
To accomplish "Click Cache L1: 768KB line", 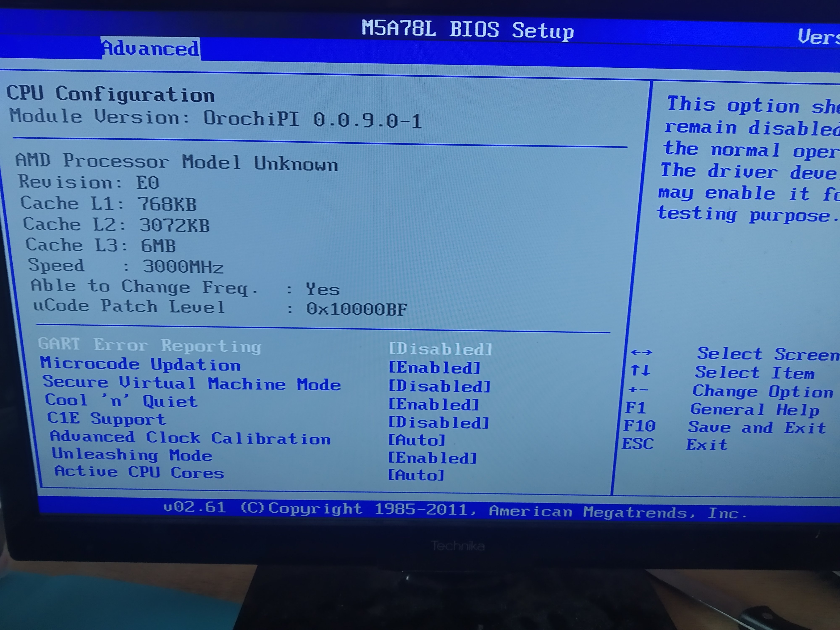I will point(109,203).
